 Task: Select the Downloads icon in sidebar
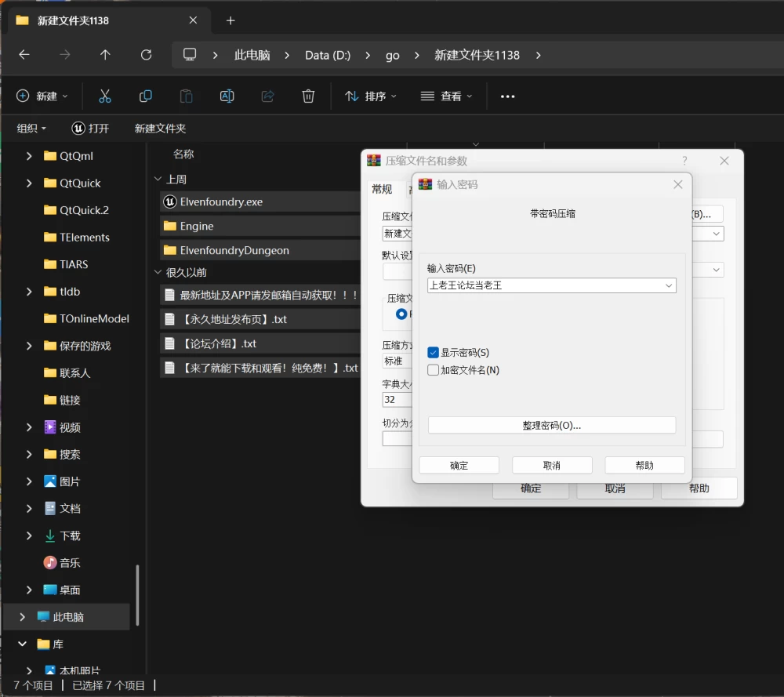tap(50, 535)
